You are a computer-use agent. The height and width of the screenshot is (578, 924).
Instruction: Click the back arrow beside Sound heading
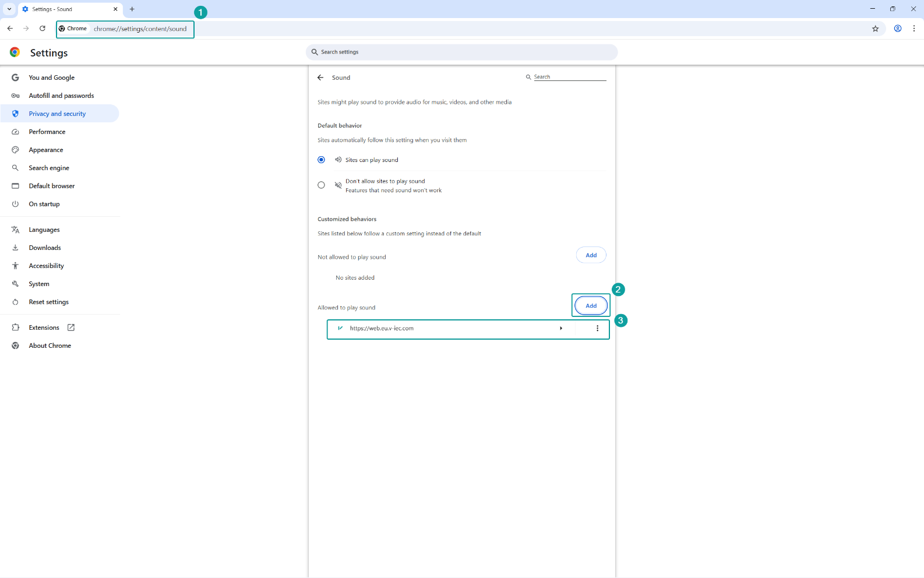[x=320, y=77]
